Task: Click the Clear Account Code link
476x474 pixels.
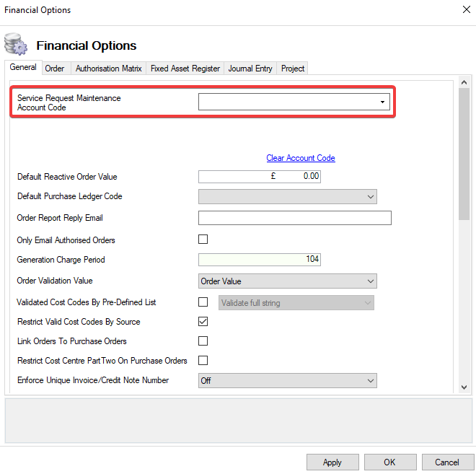Action: [x=301, y=158]
